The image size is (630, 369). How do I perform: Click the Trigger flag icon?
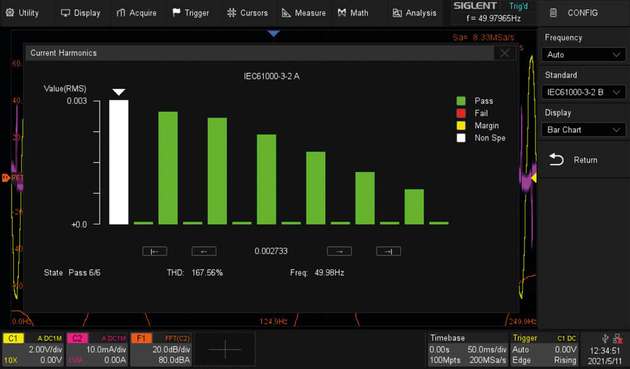(x=176, y=13)
